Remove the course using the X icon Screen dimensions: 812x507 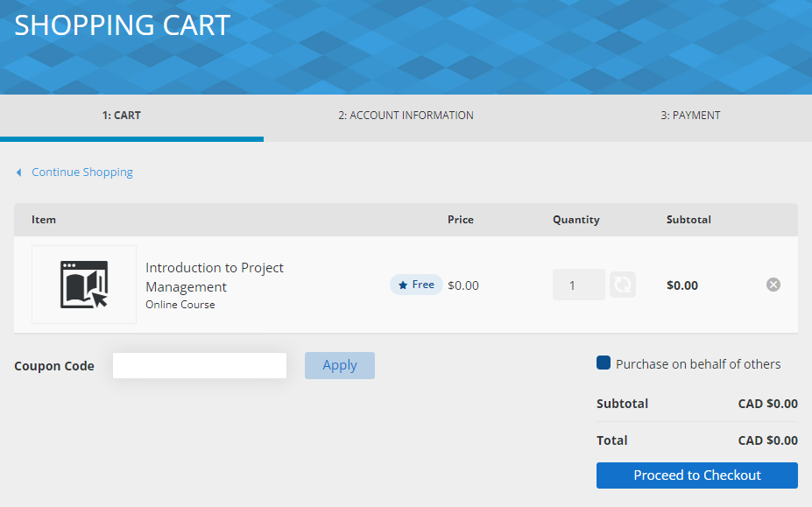point(773,284)
